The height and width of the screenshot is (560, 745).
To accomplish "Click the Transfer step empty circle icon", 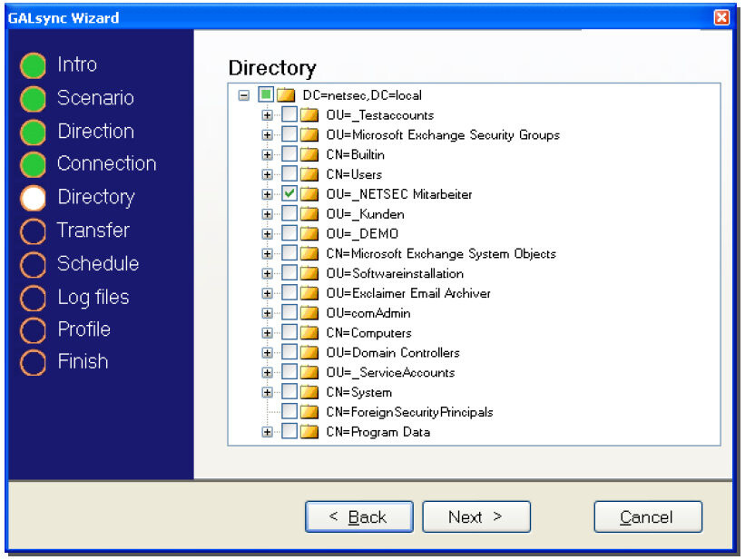I will pyautogui.click(x=33, y=231).
